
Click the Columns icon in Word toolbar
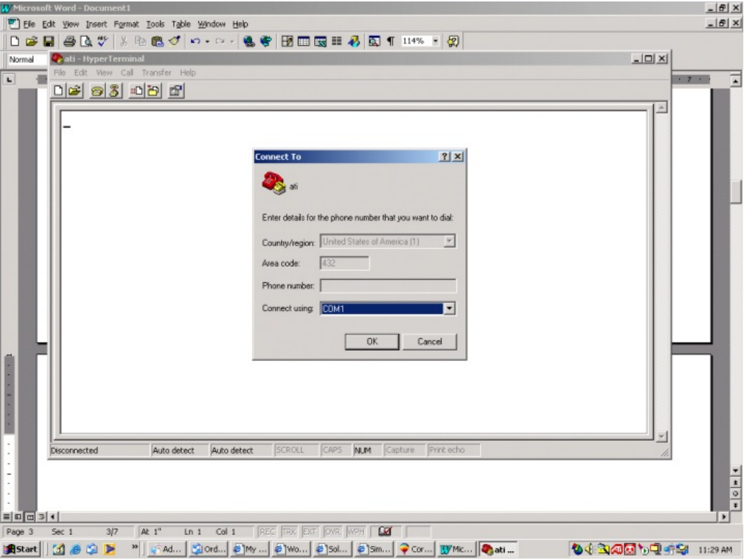click(x=337, y=41)
